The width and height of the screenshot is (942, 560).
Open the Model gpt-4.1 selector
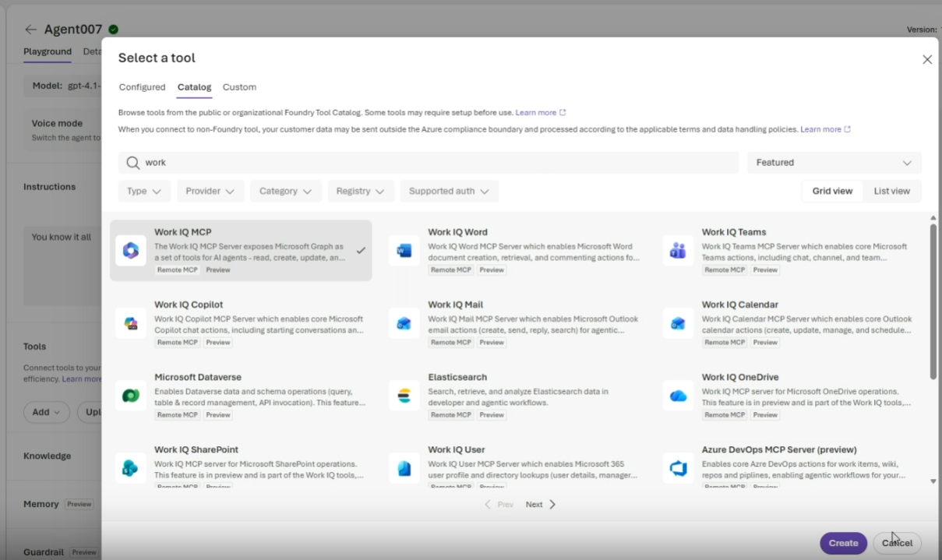[x=62, y=86]
